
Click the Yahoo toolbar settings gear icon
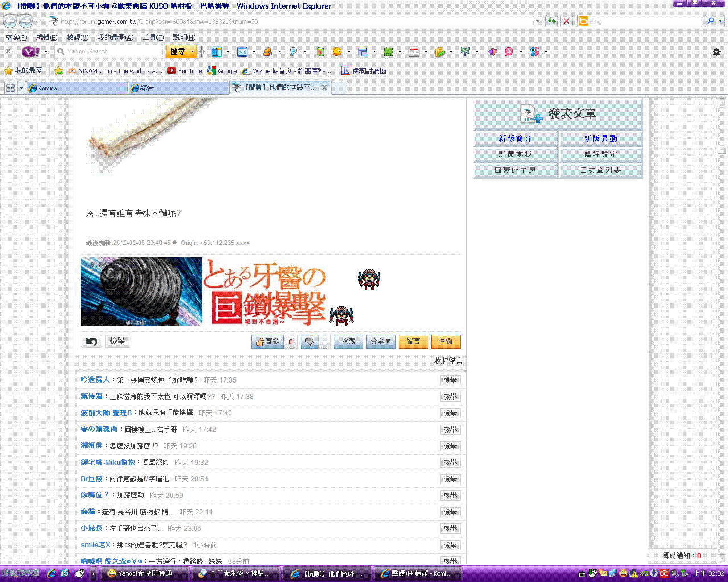(716, 52)
